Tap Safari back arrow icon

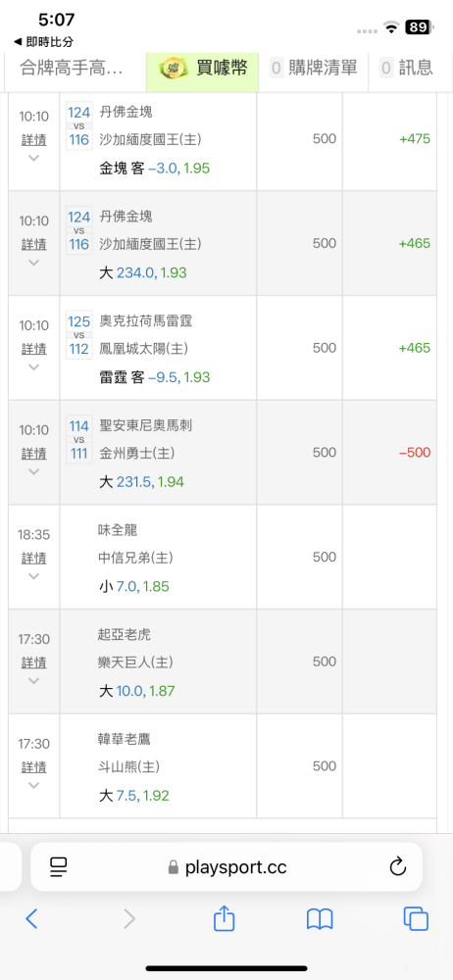31,919
